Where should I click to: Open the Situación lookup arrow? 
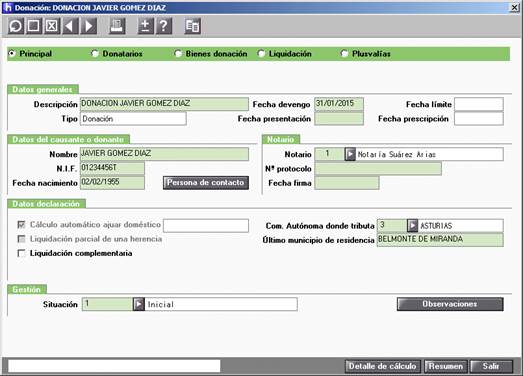[138, 304]
